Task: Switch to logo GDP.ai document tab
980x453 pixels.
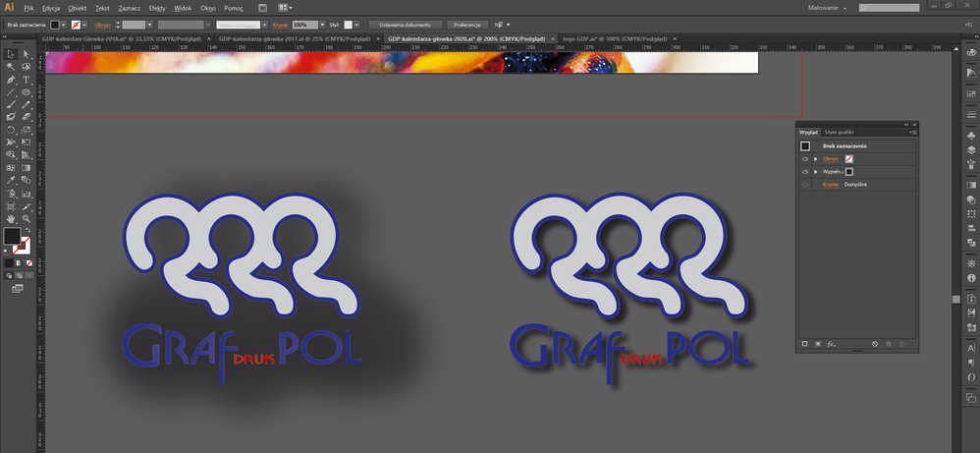Action: (x=613, y=38)
